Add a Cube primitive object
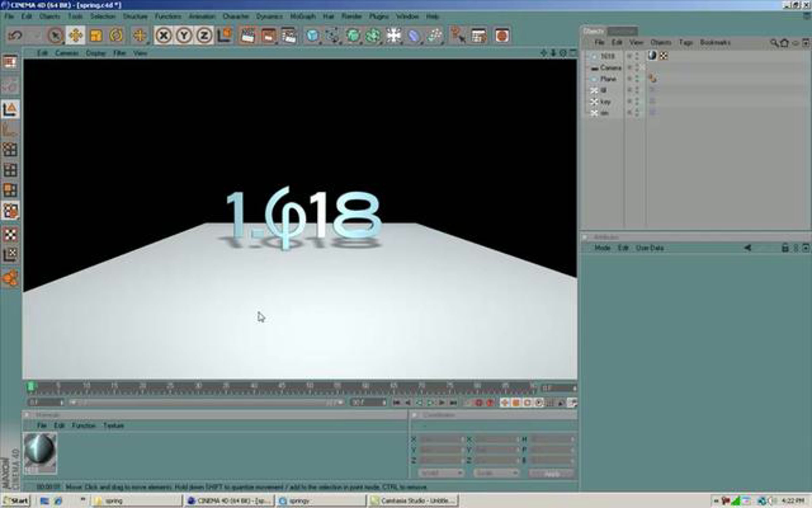The width and height of the screenshot is (812, 508). tap(312, 35)
